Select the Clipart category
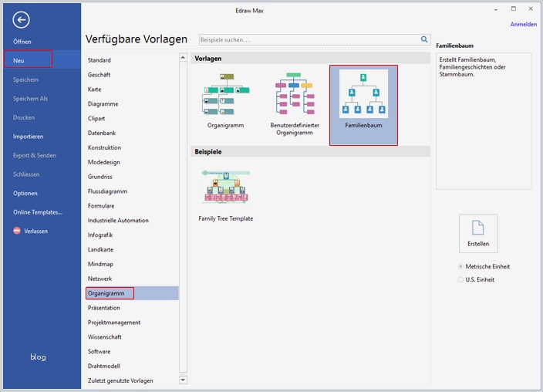 pos(96,119)
